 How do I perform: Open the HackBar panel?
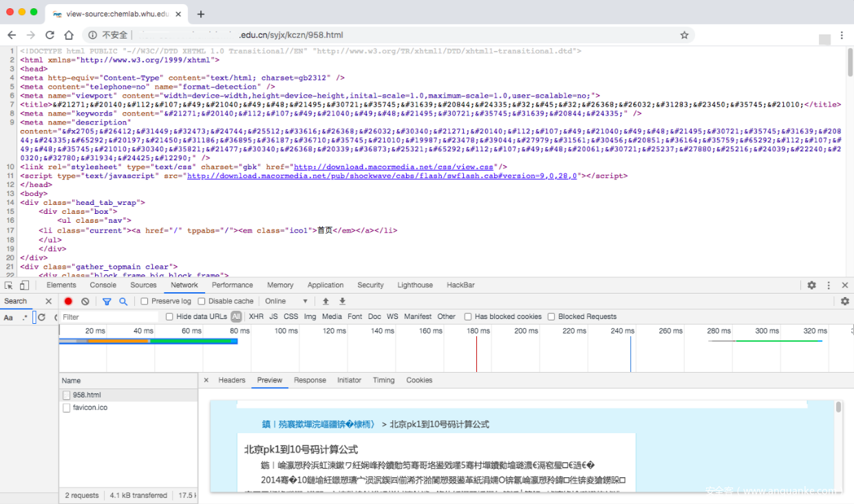460,285
